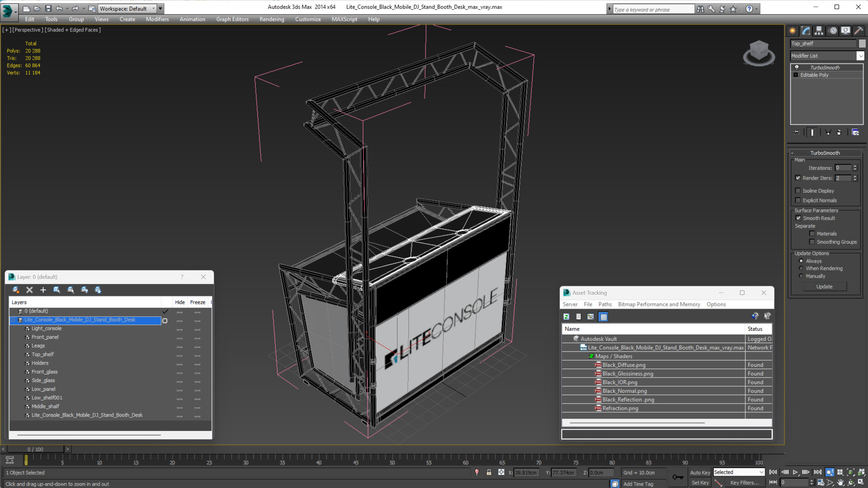Open the Motion panel tab
868x488 pixels.
833,31
